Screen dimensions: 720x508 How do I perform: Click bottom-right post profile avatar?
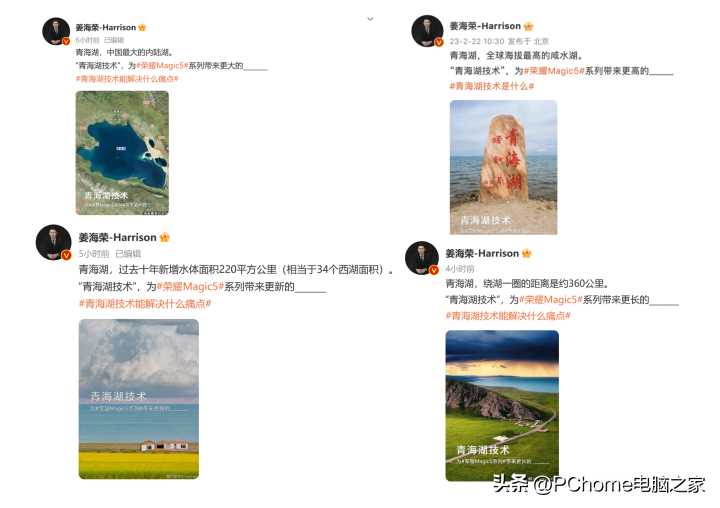(422, 258)
